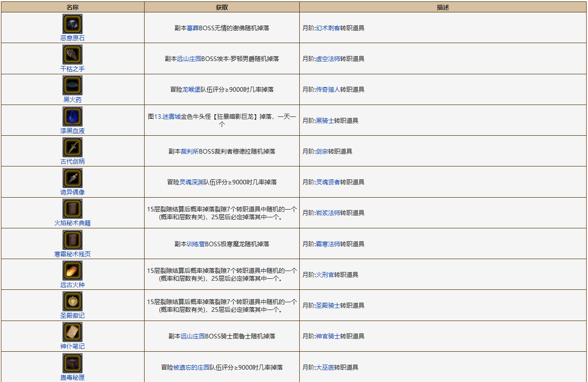This screenshot has height=382, width=588.
Task: Click the 蛊毒秘匣 box icon
Action: pos(73,363)
